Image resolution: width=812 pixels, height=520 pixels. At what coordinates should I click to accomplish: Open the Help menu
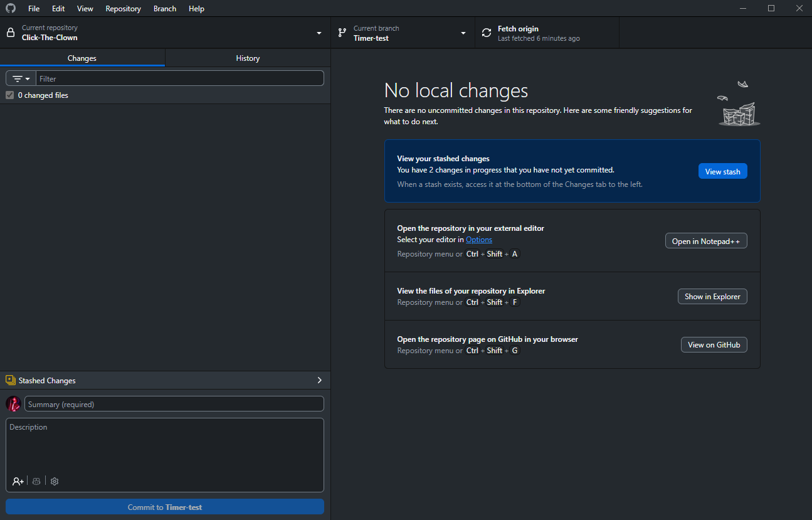click(x=196, y=9)
